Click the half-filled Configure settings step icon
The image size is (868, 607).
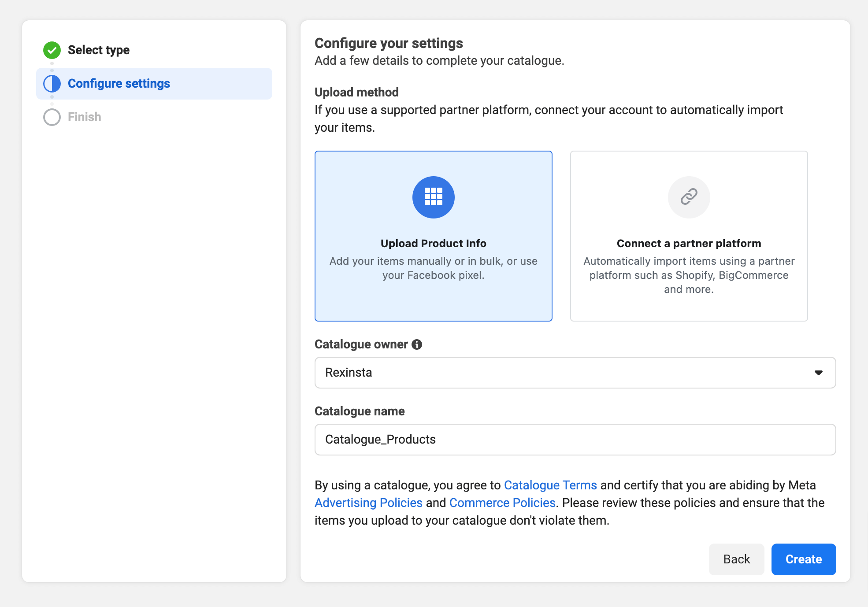click(x=52, y=84)
